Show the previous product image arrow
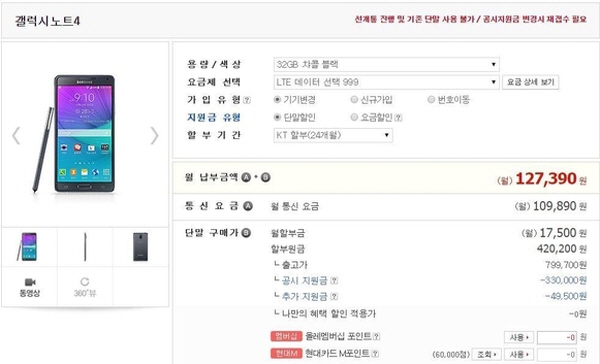 (x=16, y=135)
